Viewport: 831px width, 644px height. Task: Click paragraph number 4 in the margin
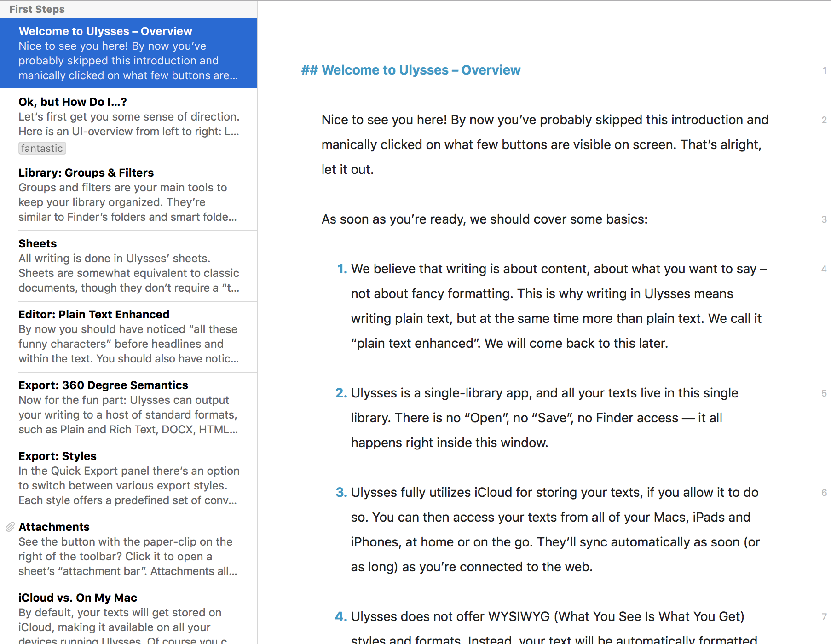point(824,269)
